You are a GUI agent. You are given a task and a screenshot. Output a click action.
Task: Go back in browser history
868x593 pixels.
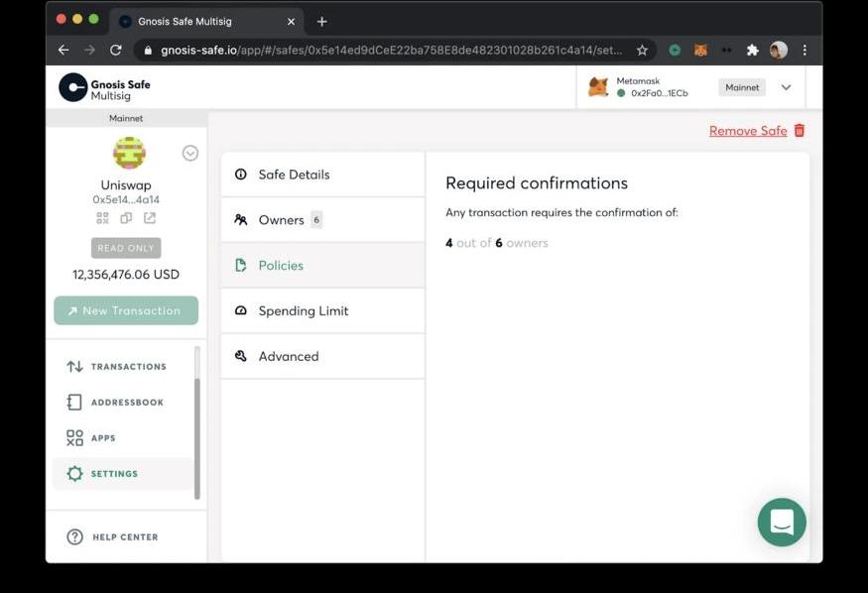point(63,51)
